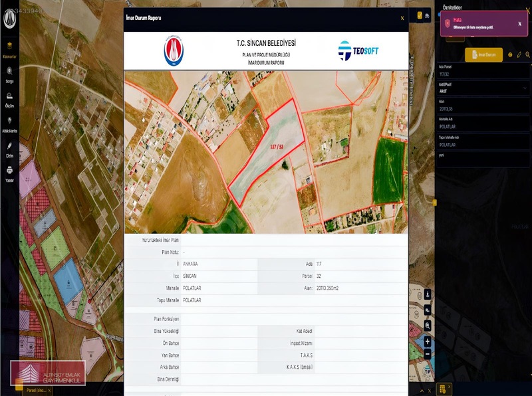Select the Ölçüm measurement tool
The width and height of the screenshot is (532, 396).
[9, 100]
